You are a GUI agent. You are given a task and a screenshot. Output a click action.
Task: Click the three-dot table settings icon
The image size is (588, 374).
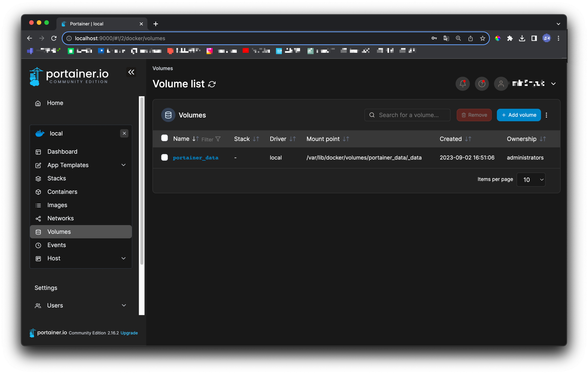pos(546,115)
